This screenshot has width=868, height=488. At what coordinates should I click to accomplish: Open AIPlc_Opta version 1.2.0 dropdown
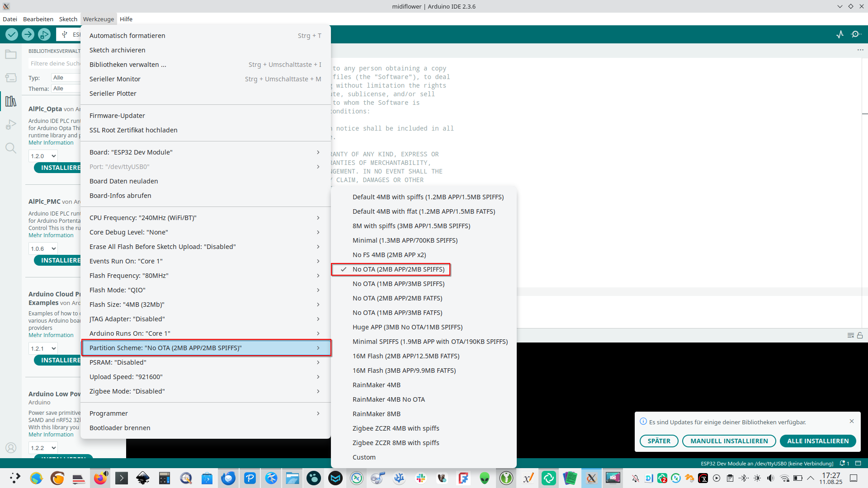click(x=43, y=156)
